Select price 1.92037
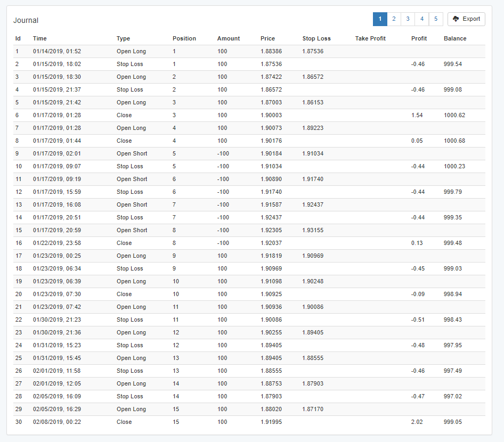The image size is (504, 442). (271, 243)
